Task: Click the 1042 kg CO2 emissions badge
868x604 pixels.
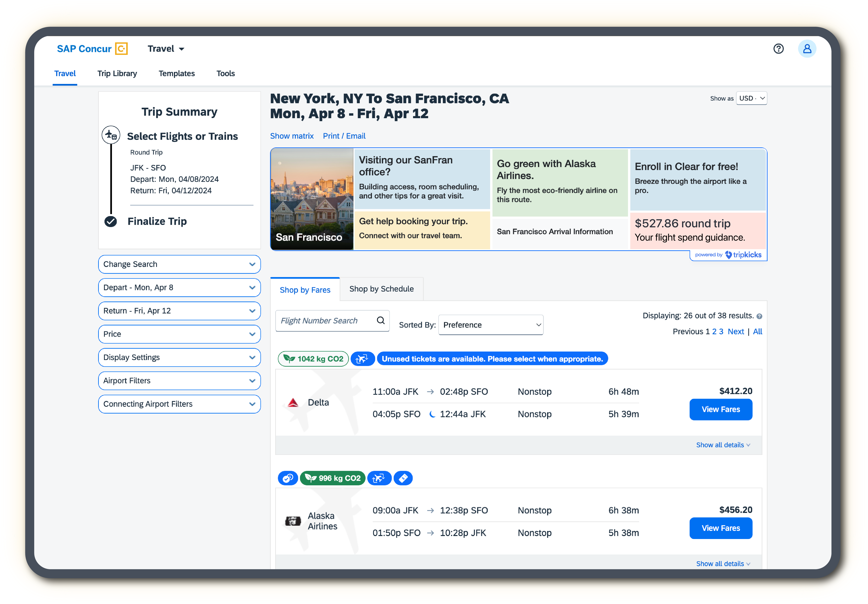Action: pos(313,359)
